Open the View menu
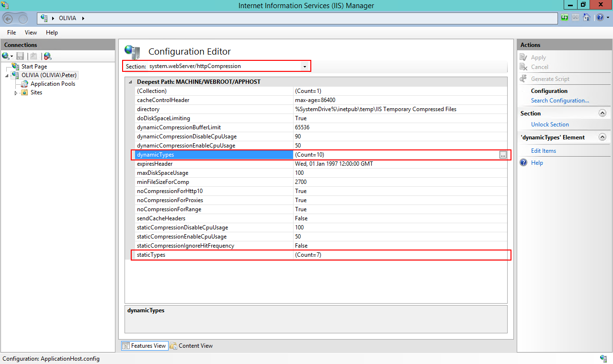 coord(31,33)
